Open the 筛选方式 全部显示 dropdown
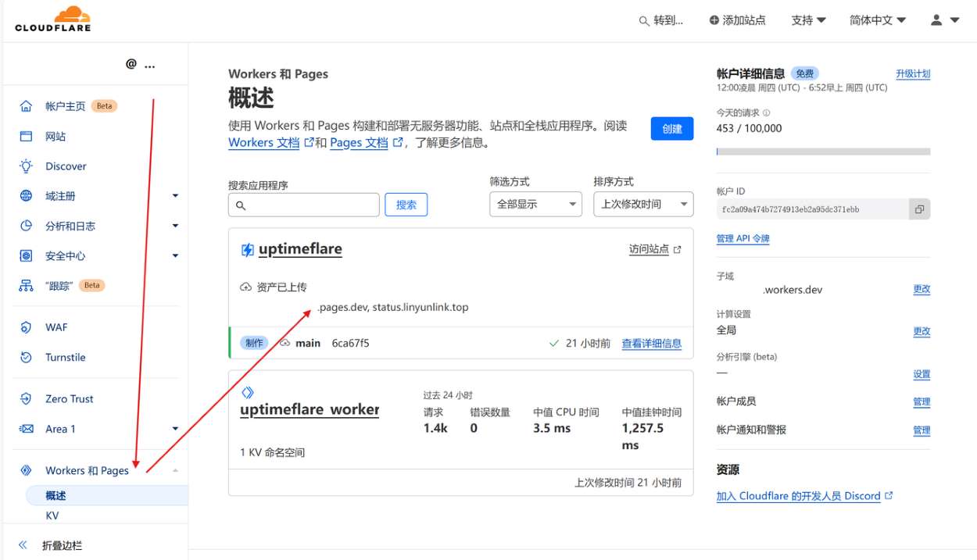The height and width of the screenshot is (560, 977). click(536, 205)
